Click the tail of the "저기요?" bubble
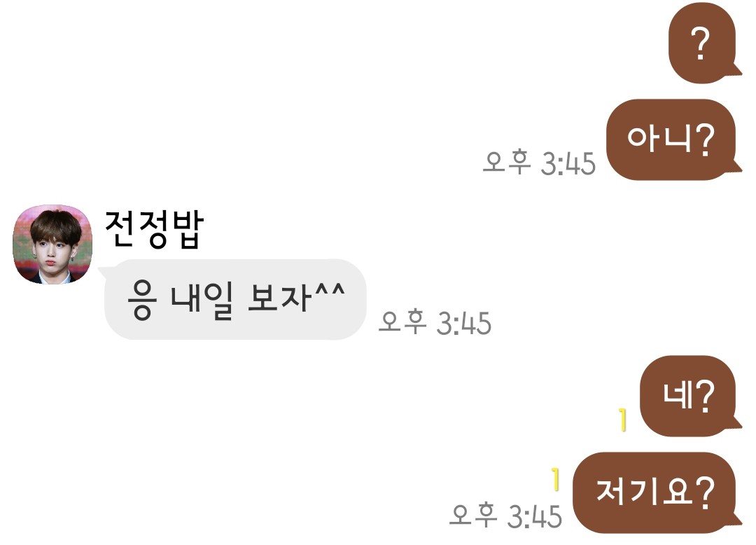The height and width of the screenshot is (545, 756). click(738, 518)
